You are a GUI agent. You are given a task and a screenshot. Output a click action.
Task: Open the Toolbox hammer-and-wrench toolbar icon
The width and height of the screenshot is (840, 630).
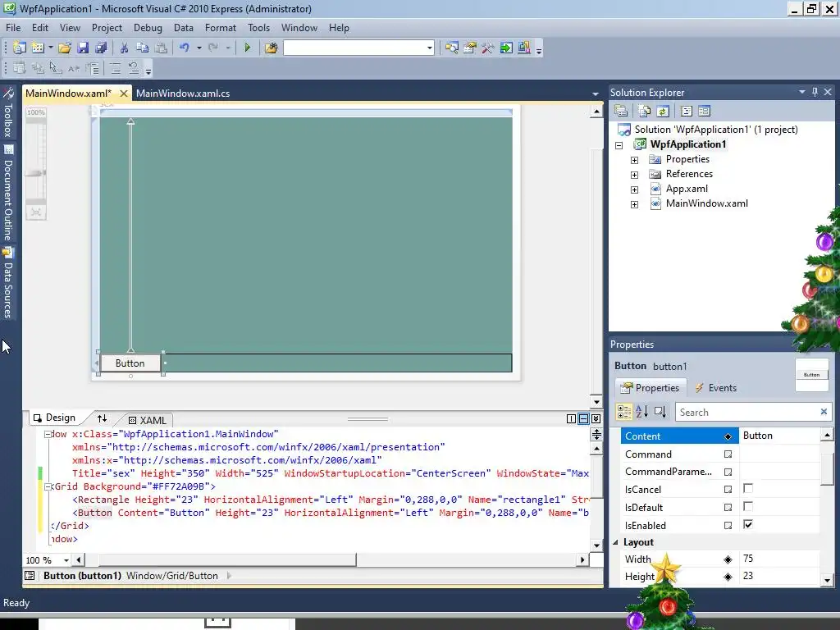(487, 48)
